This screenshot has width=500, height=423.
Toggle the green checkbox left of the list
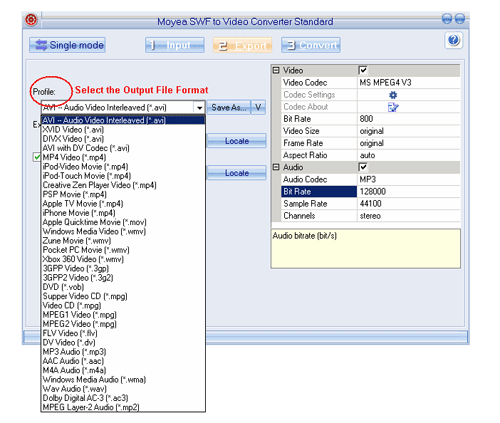(x=37, y=157)
